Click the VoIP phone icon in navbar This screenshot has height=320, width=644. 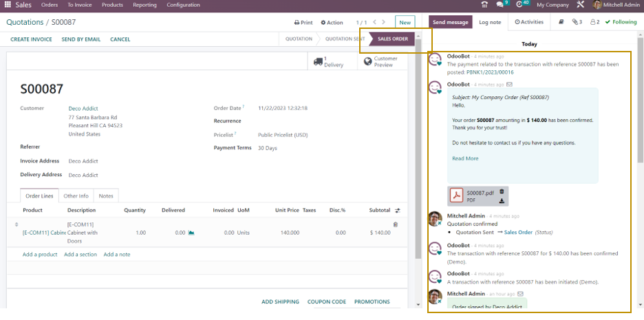point(485,5)
